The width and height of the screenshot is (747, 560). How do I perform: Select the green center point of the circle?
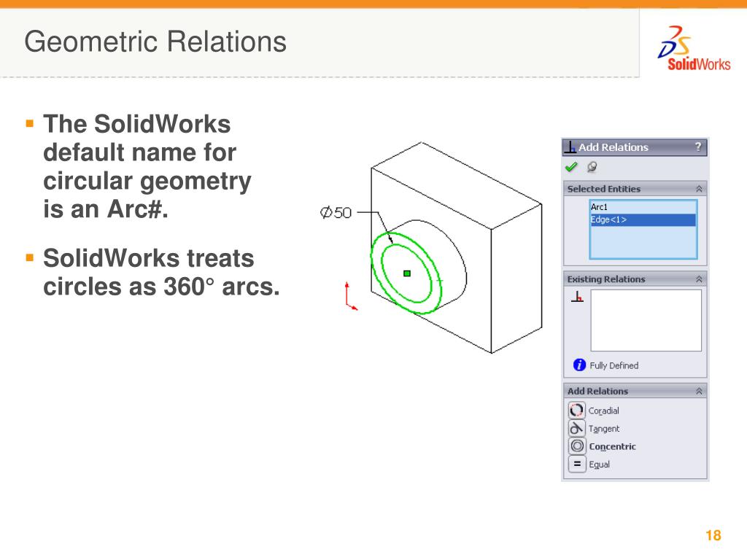coord(407,273)
